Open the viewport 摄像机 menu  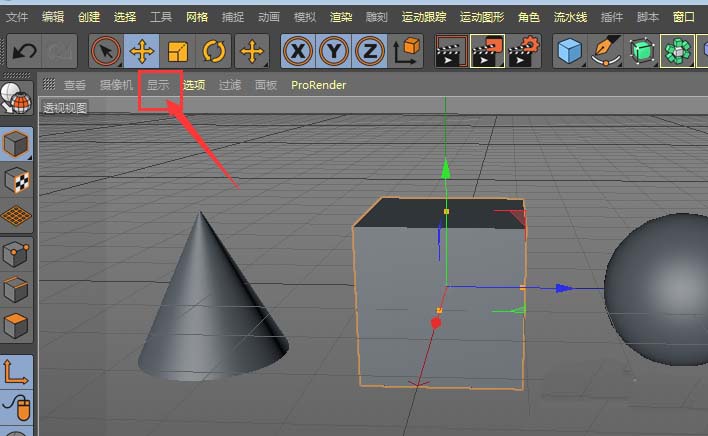(116, 85)
